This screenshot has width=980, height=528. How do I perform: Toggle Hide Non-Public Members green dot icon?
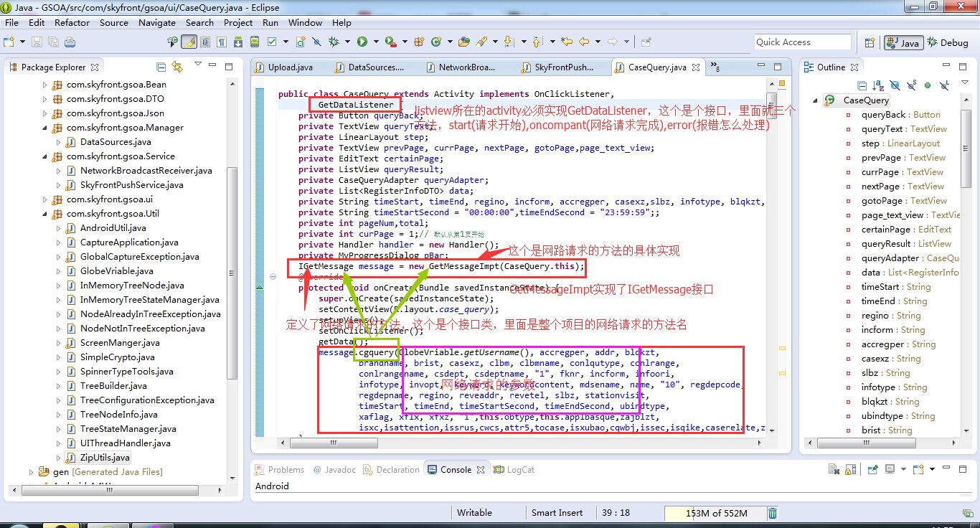[928, 85]
